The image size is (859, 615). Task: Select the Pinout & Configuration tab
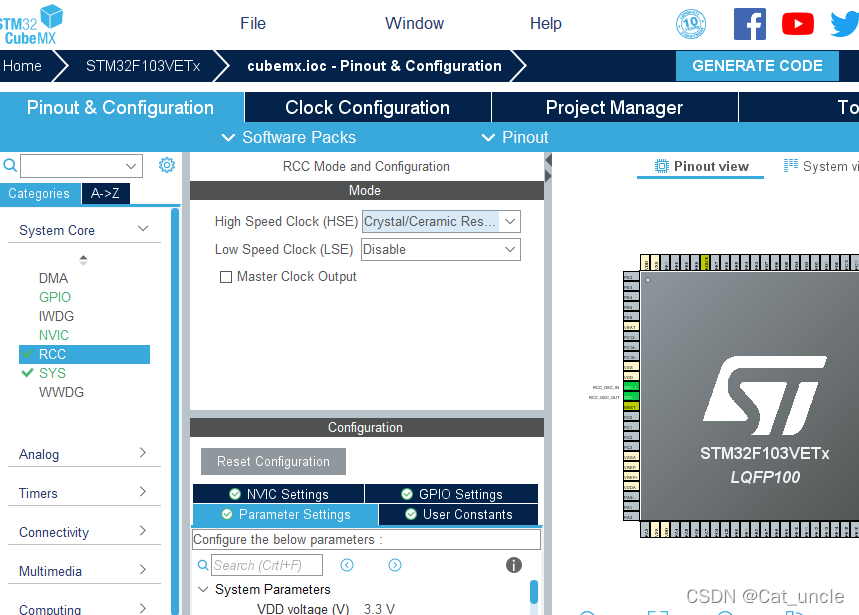click(121, 107)
